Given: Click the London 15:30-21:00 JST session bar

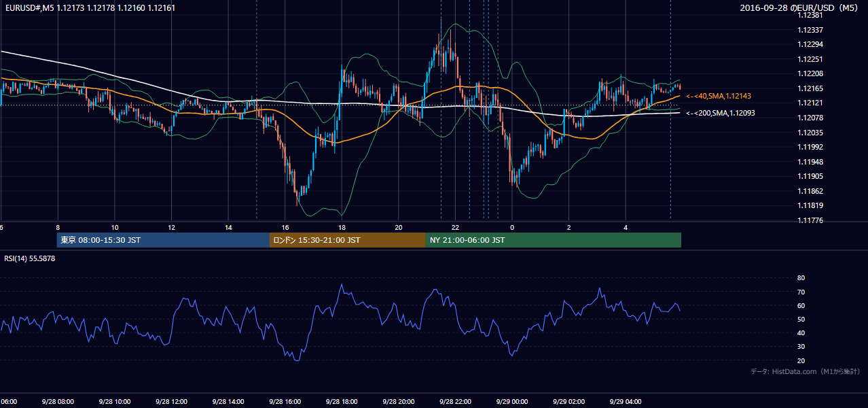Looking at the screenshot, I should pos(348,240).
